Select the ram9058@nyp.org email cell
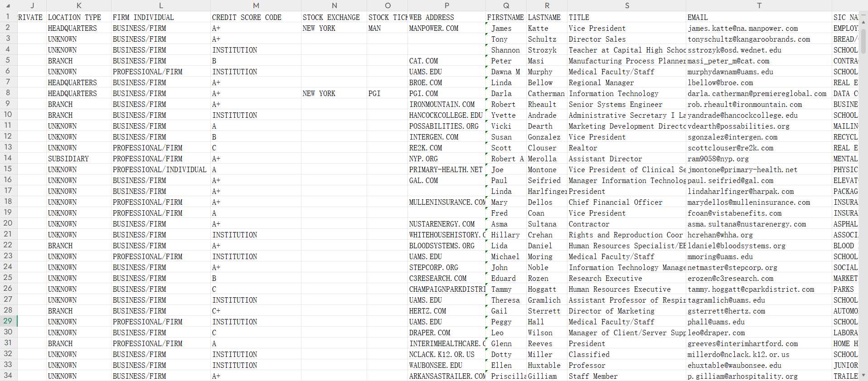The image size is (868, 381). [759, 158]
